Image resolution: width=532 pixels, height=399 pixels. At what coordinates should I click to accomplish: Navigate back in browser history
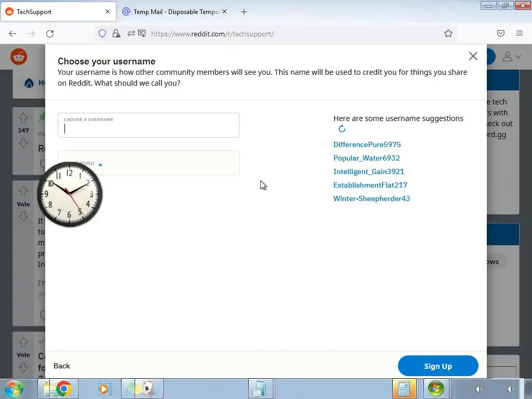12,34
